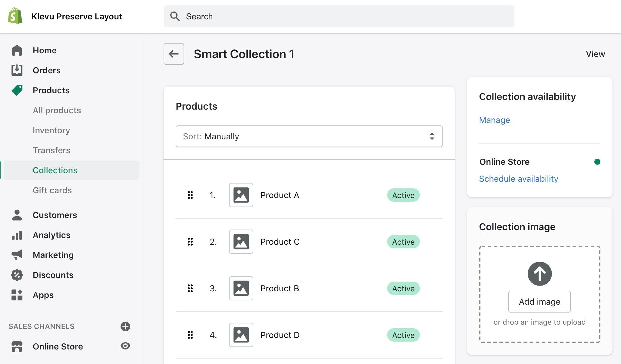Click the back arrow button
621x364 pixels.
coord(174,54)
